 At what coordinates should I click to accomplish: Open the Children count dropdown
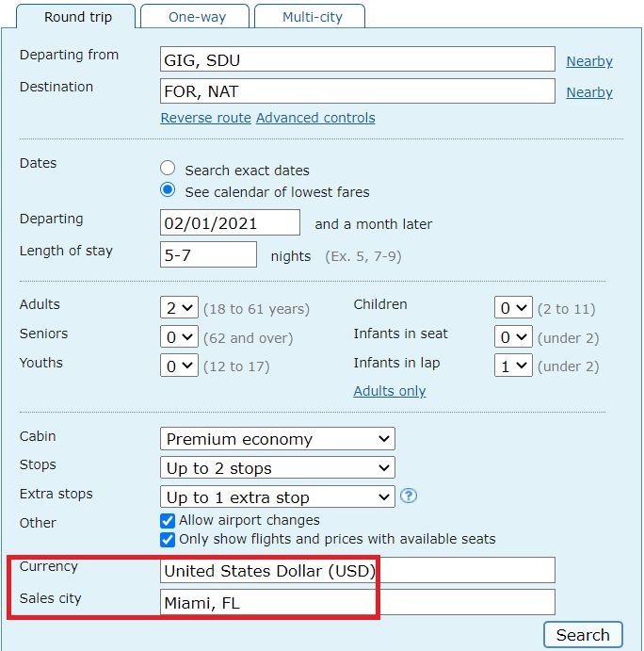(x=513, y=308)
